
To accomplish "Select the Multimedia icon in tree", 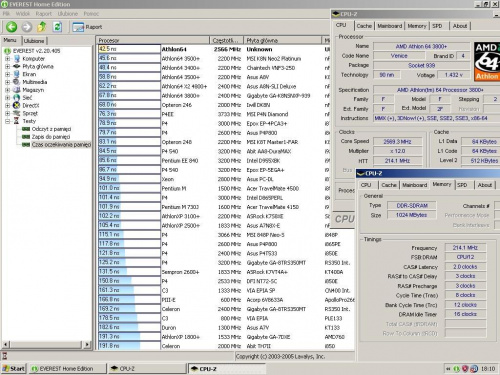I will click(17, 82).
